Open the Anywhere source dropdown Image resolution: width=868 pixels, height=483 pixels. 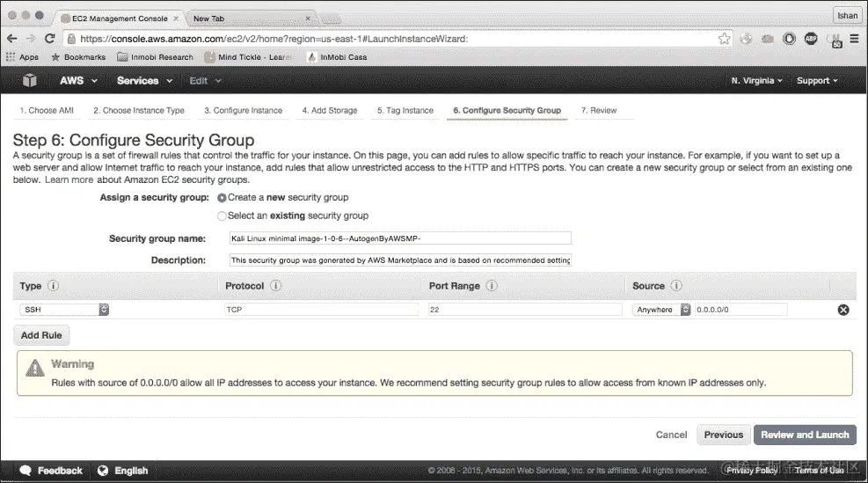pyautogui.click(x=661, y=310)
